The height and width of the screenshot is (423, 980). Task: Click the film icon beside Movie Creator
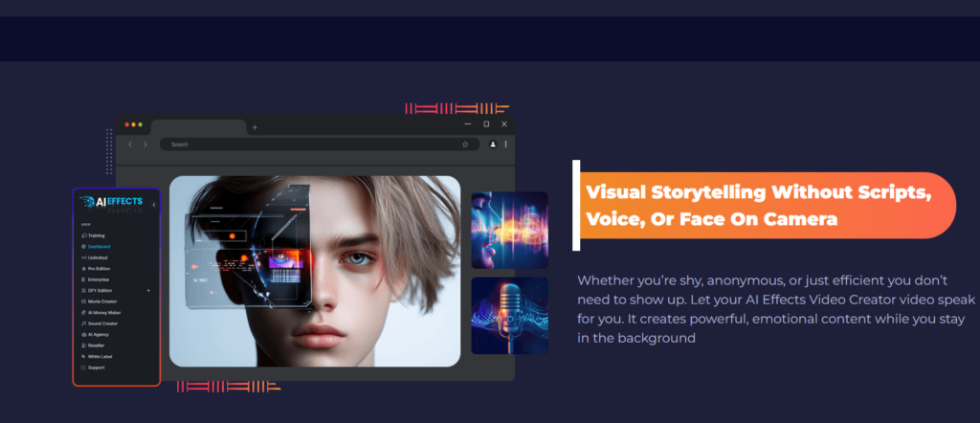coord(84,301)
